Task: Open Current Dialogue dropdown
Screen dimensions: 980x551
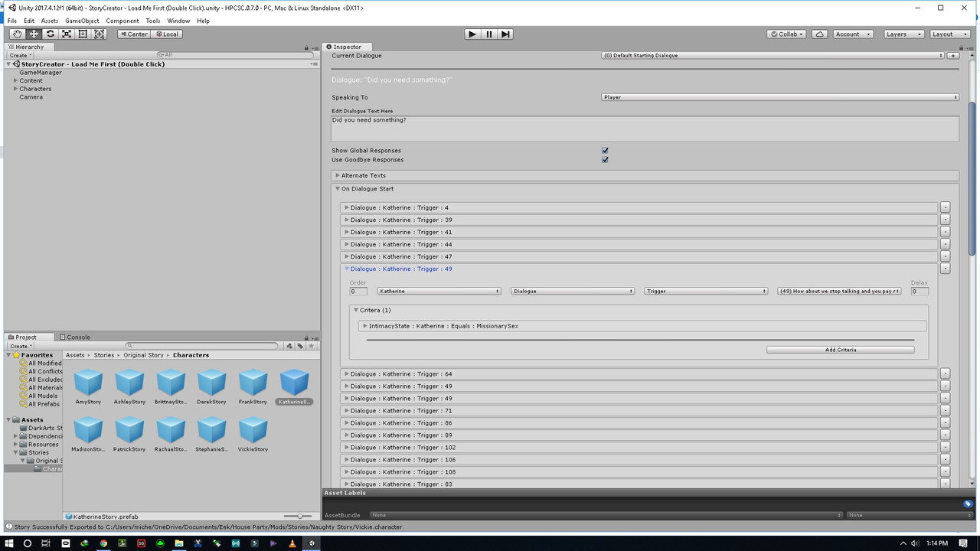Action: (x=773, y=55)
